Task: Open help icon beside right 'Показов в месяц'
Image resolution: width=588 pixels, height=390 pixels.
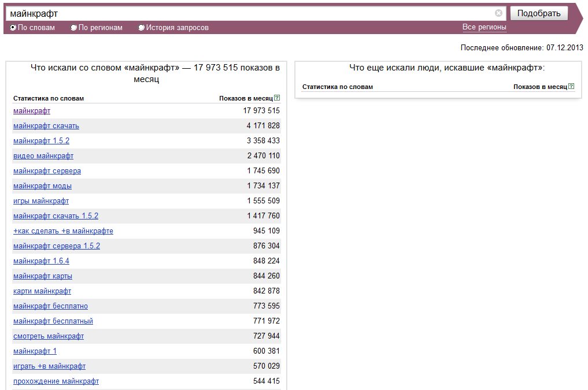Action: (x=571, y=86)
